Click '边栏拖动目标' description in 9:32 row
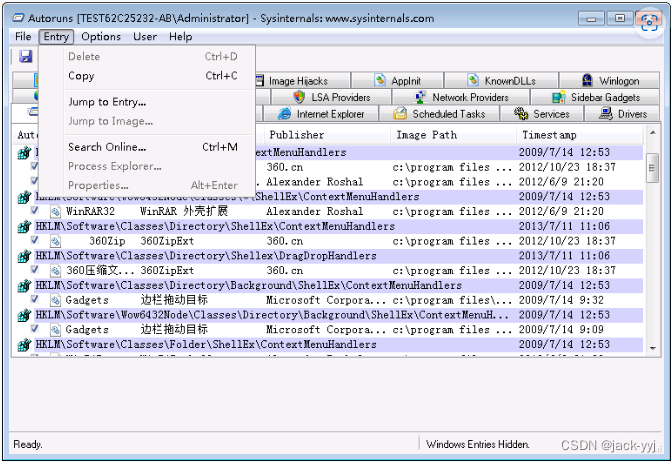 click(x=174, y=300)
